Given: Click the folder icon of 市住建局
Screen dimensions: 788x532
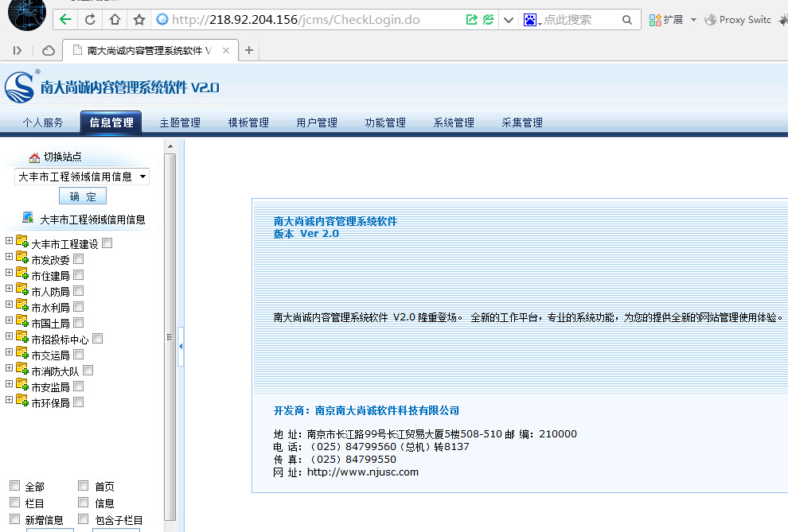Looking at the screenshot, I should coord(22,273).
